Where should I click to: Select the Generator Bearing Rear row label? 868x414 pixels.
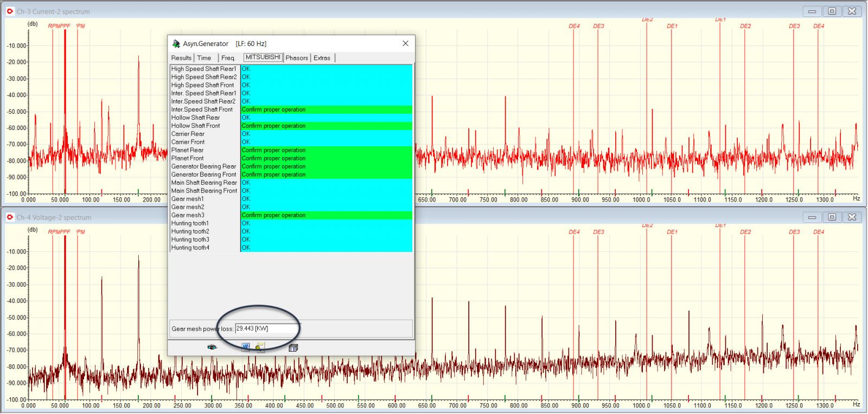[x=204, y=166]
